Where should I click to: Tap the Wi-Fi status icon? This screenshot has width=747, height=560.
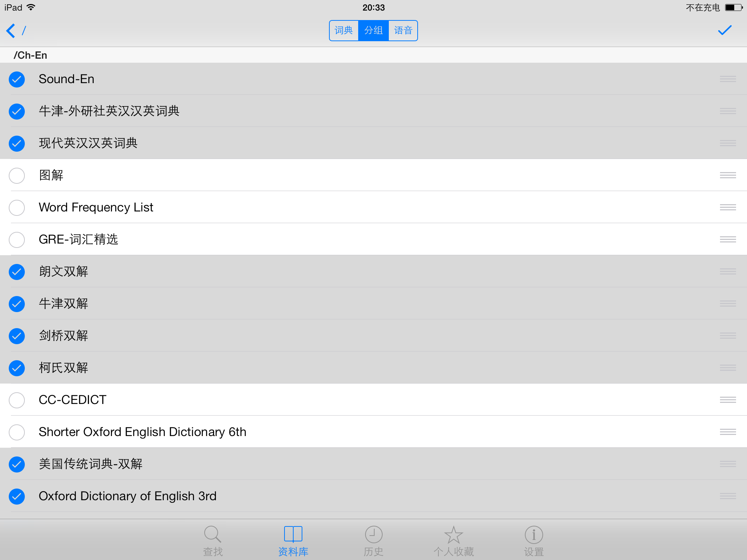click(x=31, y=7)
